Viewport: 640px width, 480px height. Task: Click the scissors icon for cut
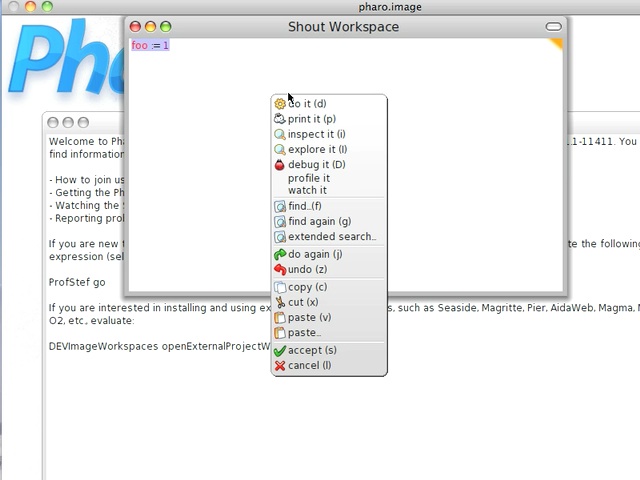pyautogui.click(x=280, y=302)
